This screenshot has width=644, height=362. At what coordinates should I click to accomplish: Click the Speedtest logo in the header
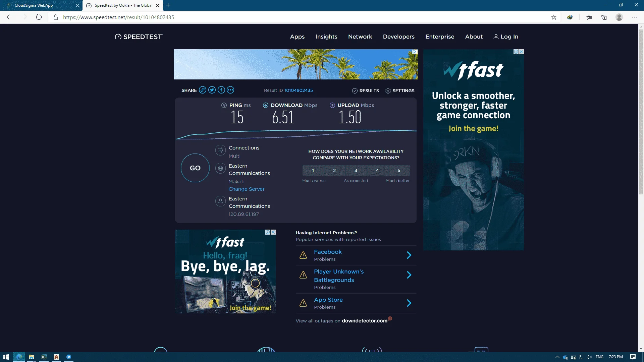click(x=139, y=37)
